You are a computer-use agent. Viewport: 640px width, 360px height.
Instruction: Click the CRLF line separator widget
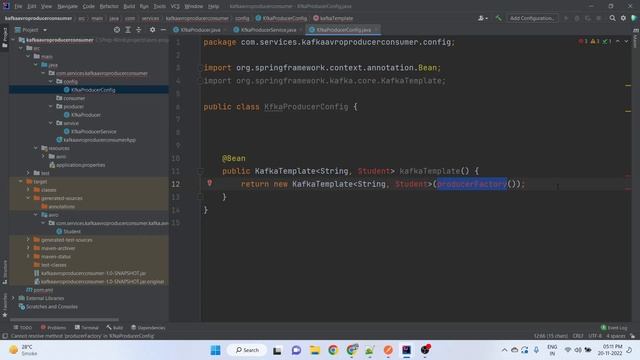click(x=578, y=336)
